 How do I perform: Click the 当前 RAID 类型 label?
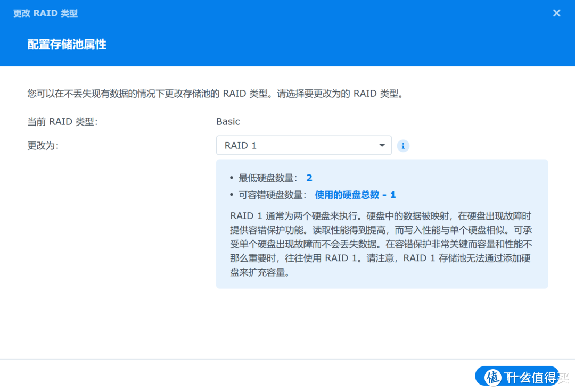pyautogui.click(x=61, y=121)
